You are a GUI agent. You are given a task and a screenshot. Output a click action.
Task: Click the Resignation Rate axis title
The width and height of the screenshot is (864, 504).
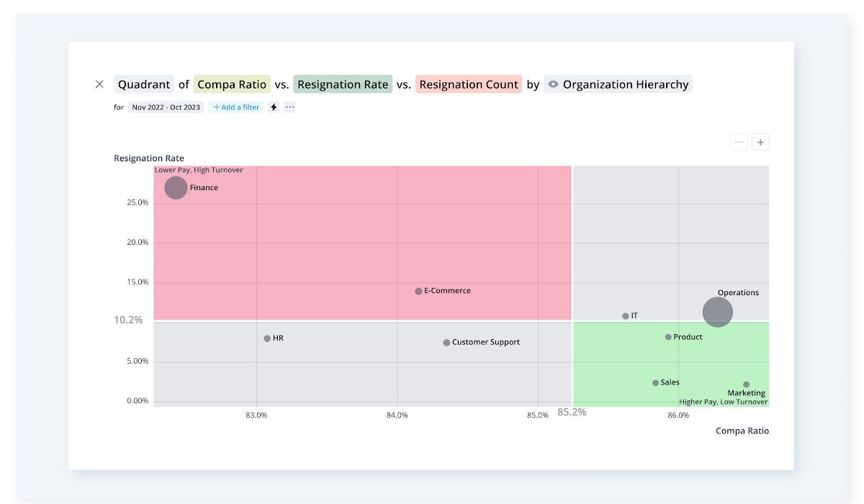(x=149, y=158)
